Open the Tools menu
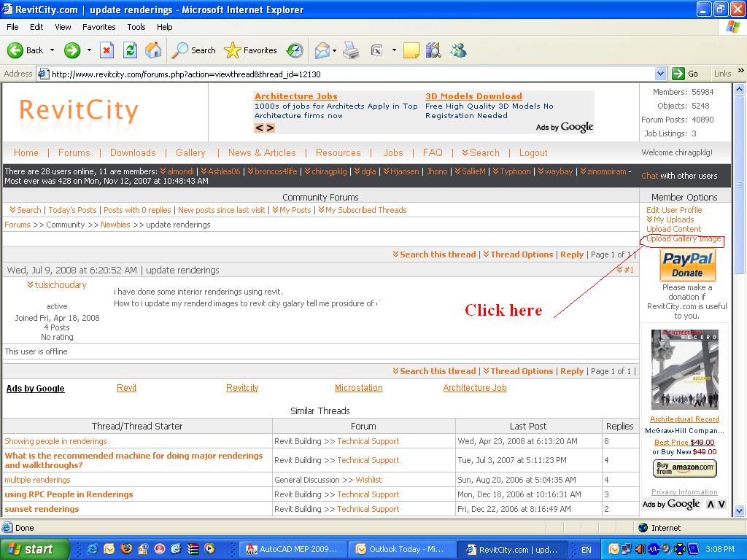 [x=136, y=27]
